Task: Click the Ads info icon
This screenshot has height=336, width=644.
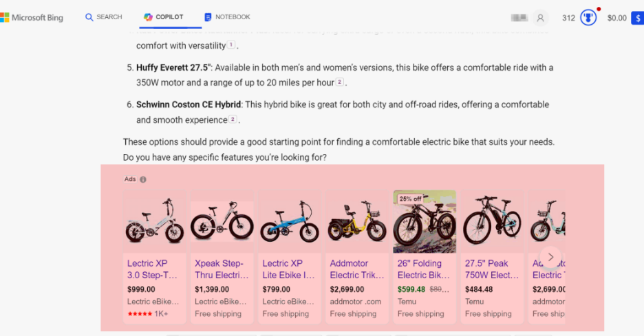Action: (143, 179)
